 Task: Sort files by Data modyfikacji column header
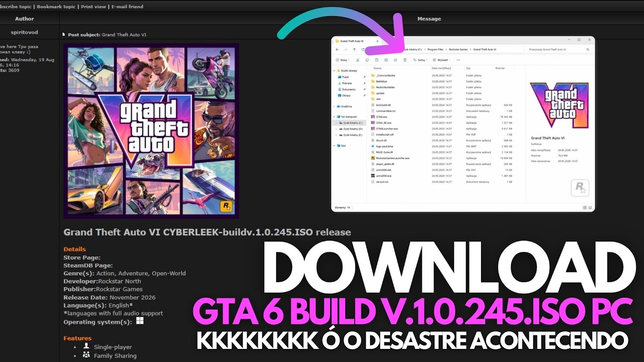[x=441, y=68]
